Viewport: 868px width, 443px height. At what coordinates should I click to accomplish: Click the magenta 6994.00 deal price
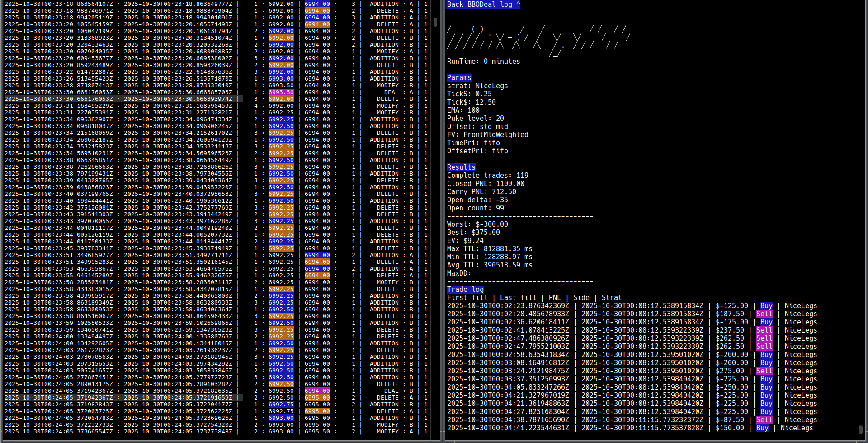pos(317,391)
